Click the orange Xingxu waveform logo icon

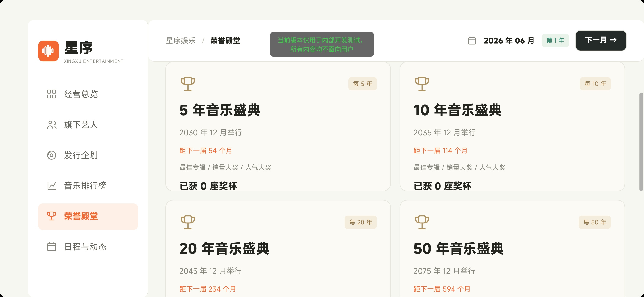(x=48, y=51)
